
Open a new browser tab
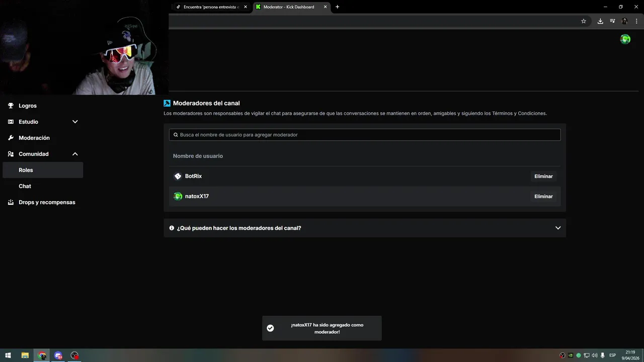[337, 7]
